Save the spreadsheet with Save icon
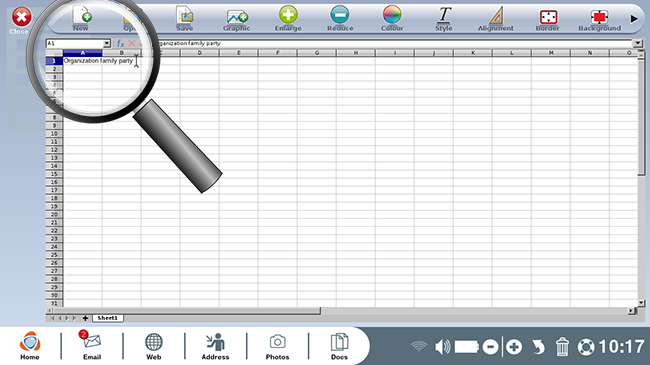The height and width of the screenshot is (365, 650). click(x=184, y=18)
